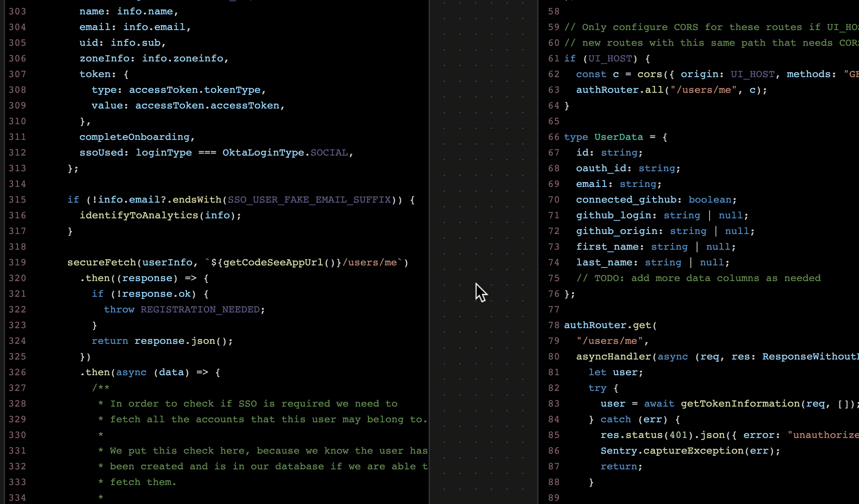
Task: Click line number 303 in the gutter
Action: pyautogui.click(x=17, y=11)
